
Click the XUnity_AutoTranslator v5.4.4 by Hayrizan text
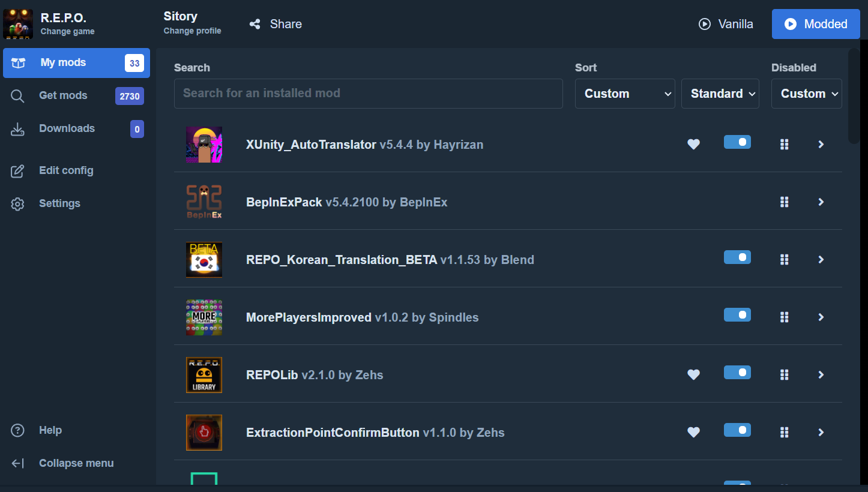(x=364, y=145)
